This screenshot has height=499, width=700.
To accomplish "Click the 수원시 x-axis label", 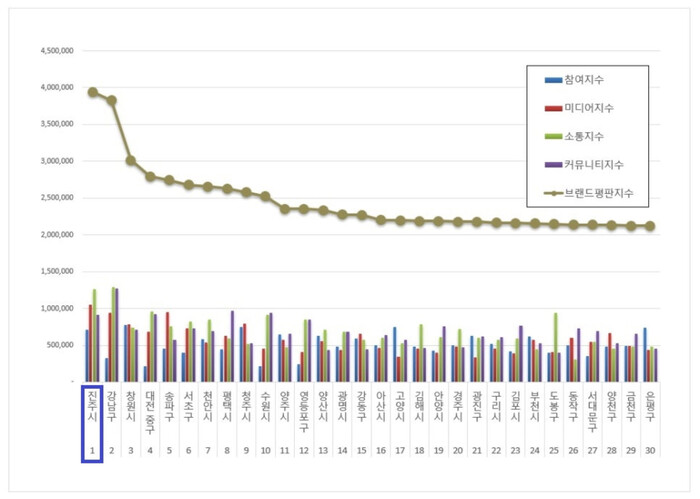I will pos(265,410).
